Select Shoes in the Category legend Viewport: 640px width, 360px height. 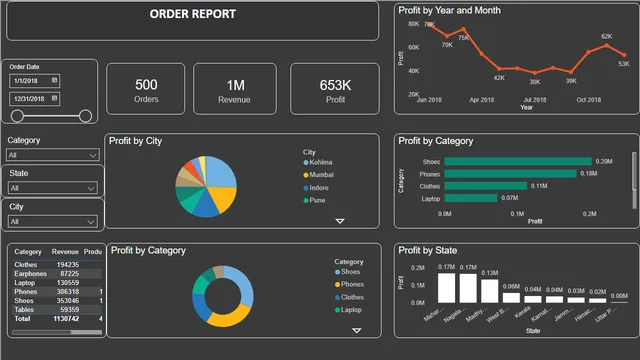tap(348, 272)
